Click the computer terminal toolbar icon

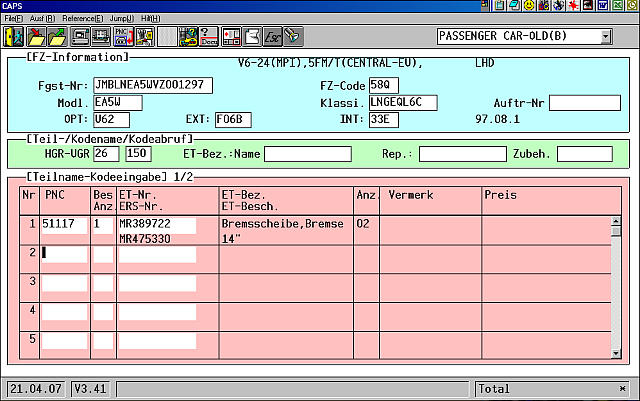coord(80,37)
